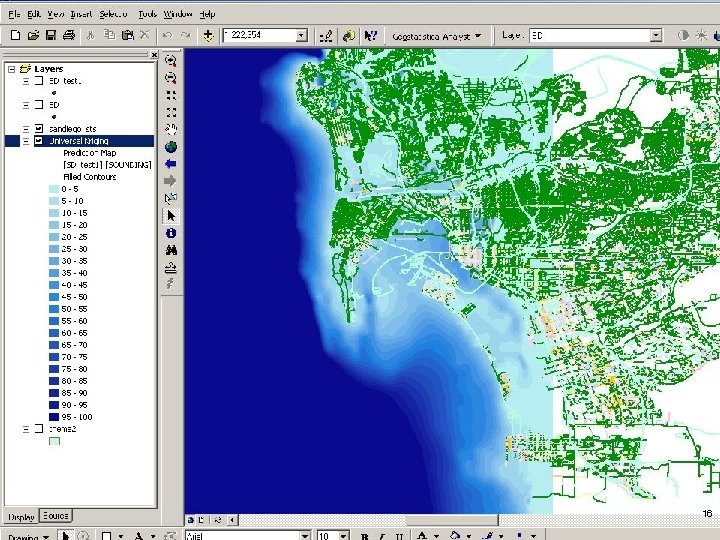Go to next extent gray arrow
This screenshot has height=540, width=720.
171,181
